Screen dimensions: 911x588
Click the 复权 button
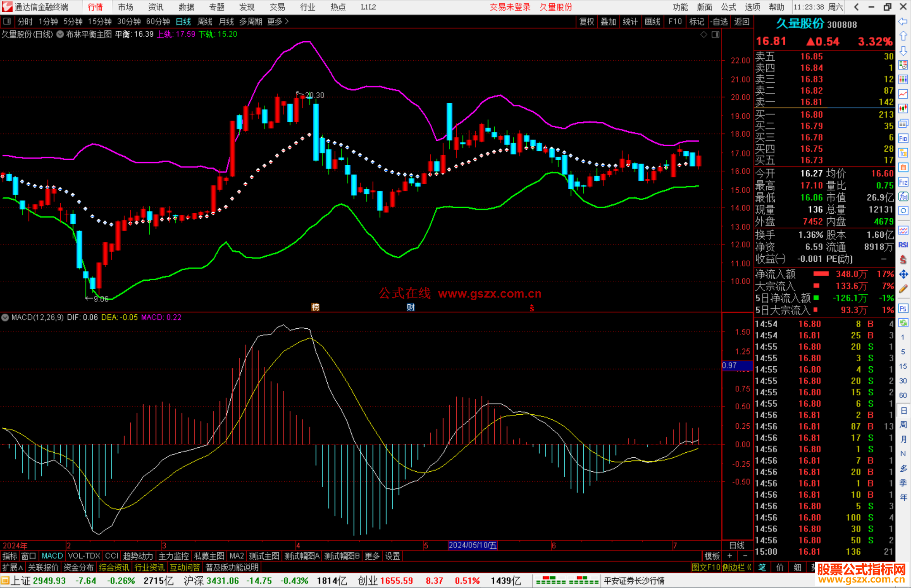tap(586, 21)
